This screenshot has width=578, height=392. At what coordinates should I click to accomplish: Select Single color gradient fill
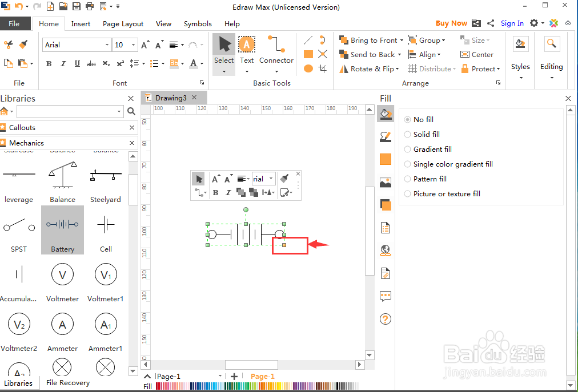coord(448,164)
